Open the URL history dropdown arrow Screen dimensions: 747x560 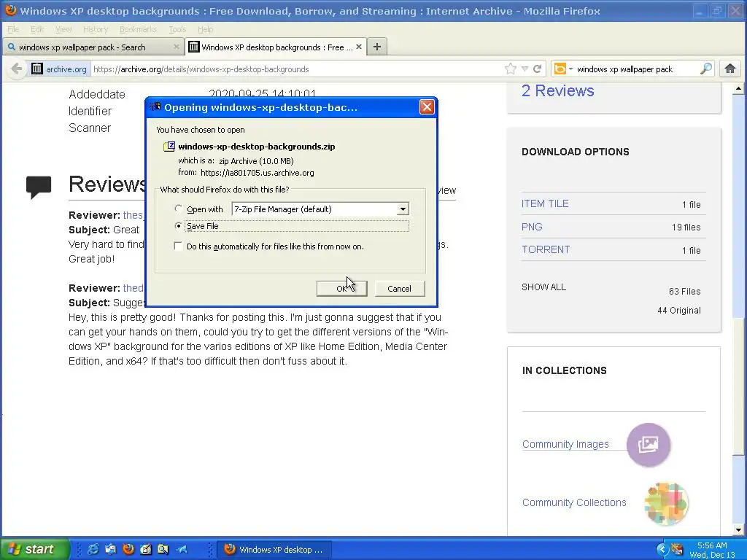click(x=525, y=69)
